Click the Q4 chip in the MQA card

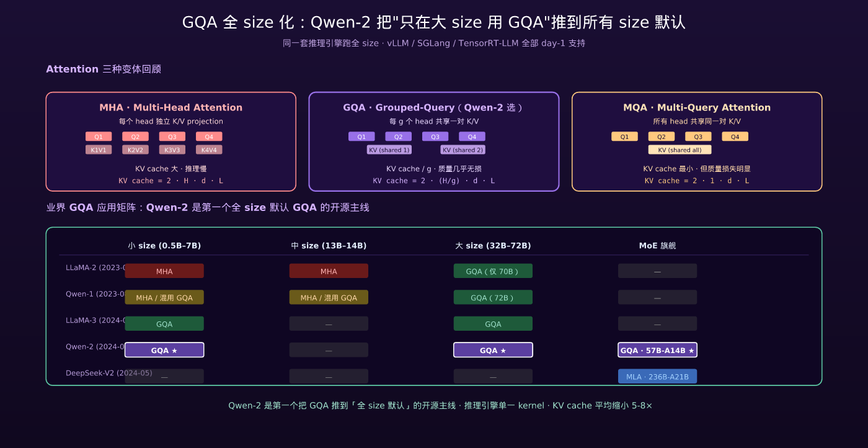click(735, 137)
